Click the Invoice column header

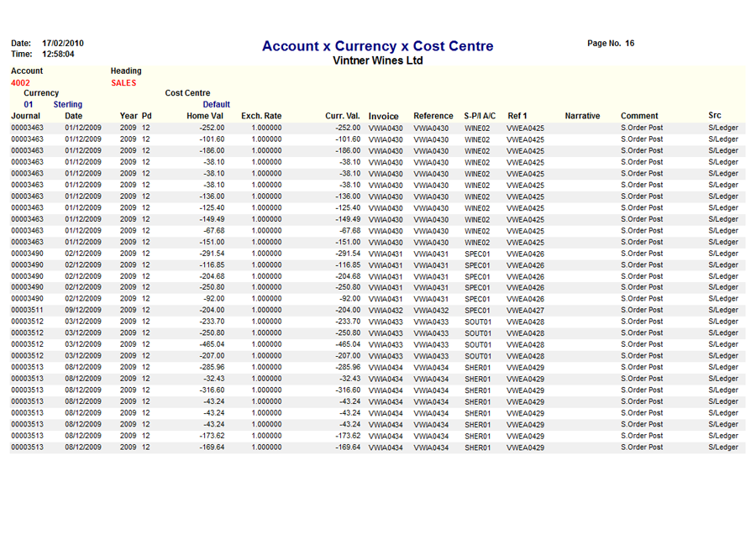[x=383, y=116]
